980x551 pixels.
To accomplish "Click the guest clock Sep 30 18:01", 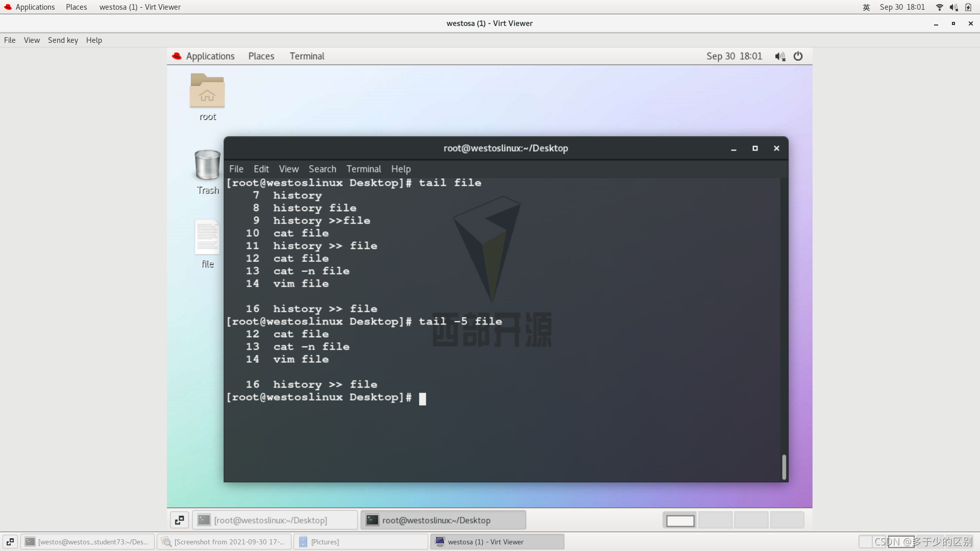I will point(734,56).
